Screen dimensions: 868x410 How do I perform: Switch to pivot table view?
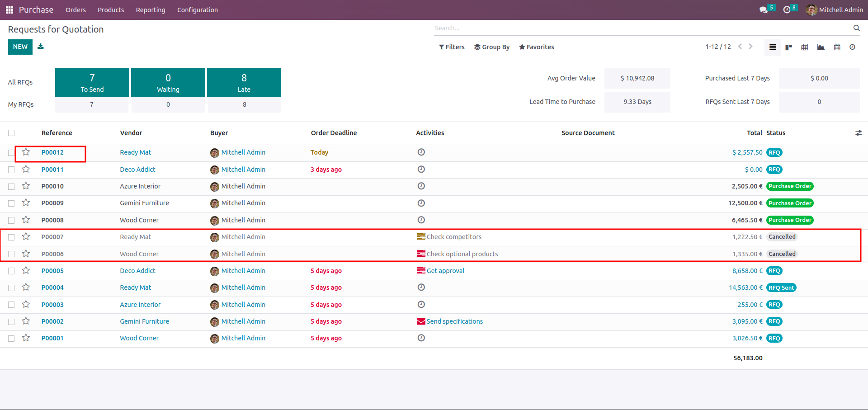(804, 47)
